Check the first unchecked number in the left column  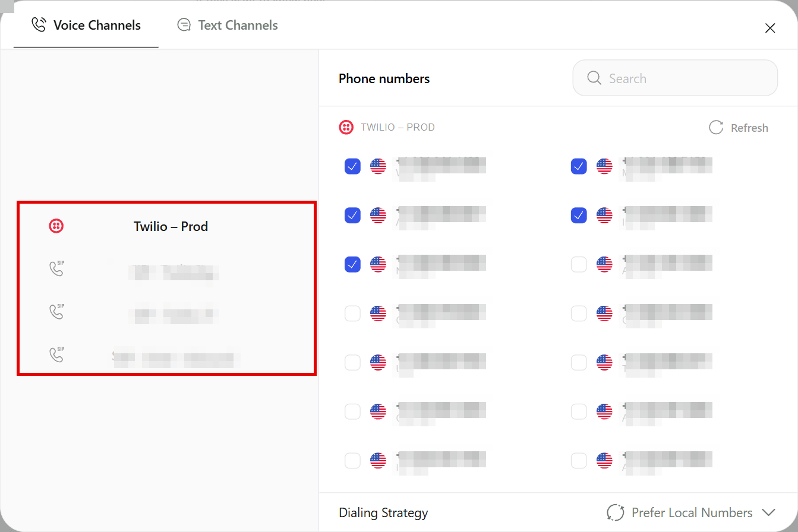353,313
